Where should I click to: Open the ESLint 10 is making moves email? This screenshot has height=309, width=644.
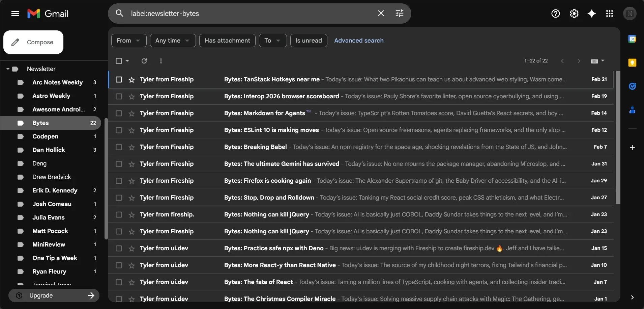pos(361,130)
